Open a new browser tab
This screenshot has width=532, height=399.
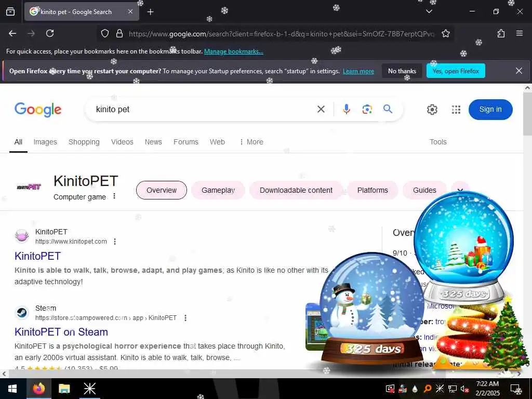(x=150, y=12)
